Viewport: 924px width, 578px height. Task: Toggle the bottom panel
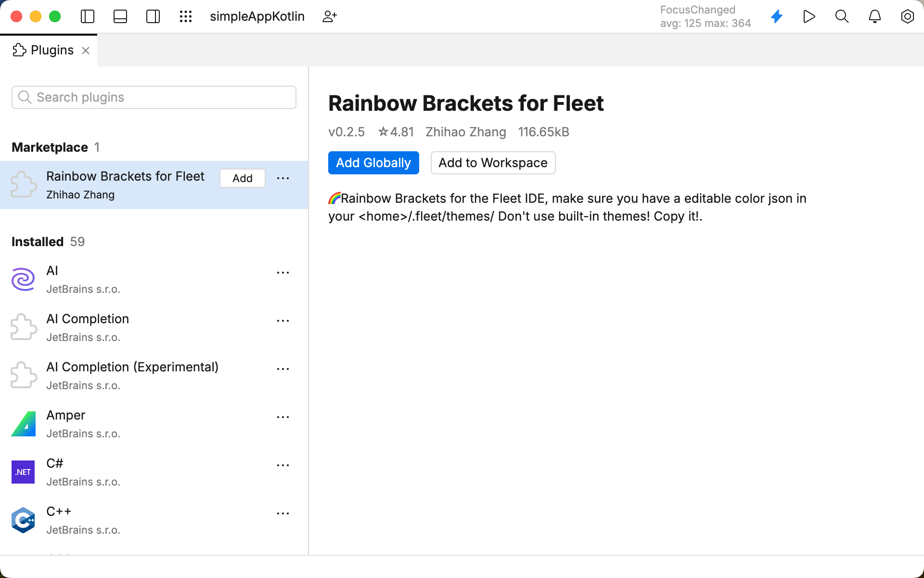coord(120,16)
